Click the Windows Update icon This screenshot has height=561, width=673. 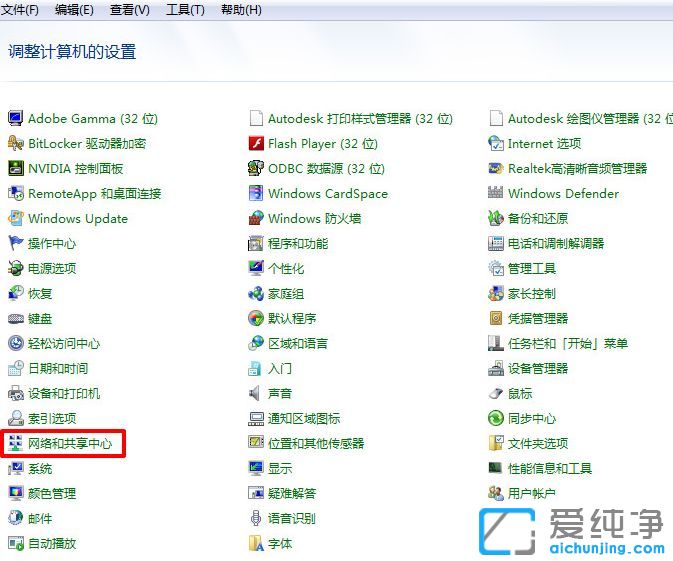(16, 218)
